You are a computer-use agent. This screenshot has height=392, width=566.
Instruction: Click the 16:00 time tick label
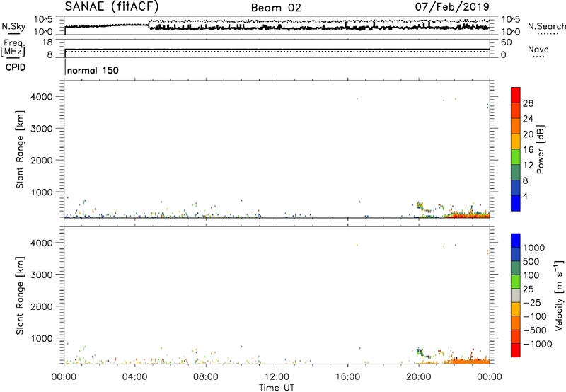click(347, 377)
